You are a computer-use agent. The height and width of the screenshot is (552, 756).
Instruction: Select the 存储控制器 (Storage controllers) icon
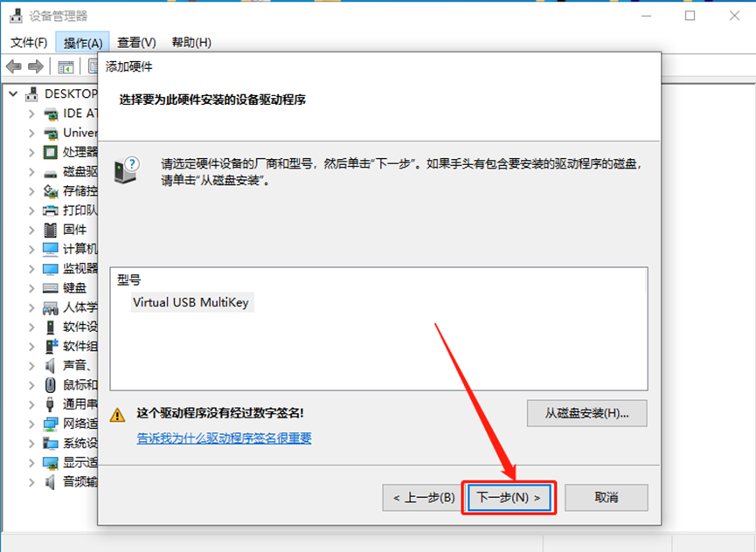coord(49,190)
